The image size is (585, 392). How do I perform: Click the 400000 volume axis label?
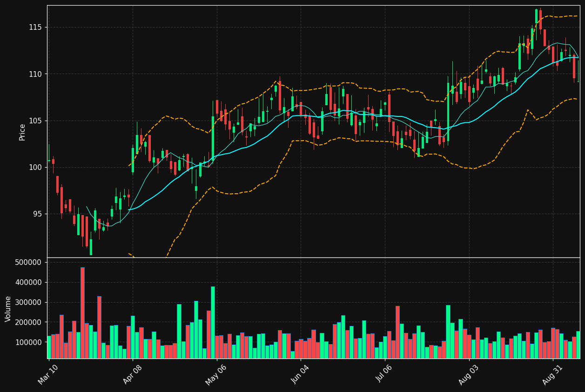point(29,283)
